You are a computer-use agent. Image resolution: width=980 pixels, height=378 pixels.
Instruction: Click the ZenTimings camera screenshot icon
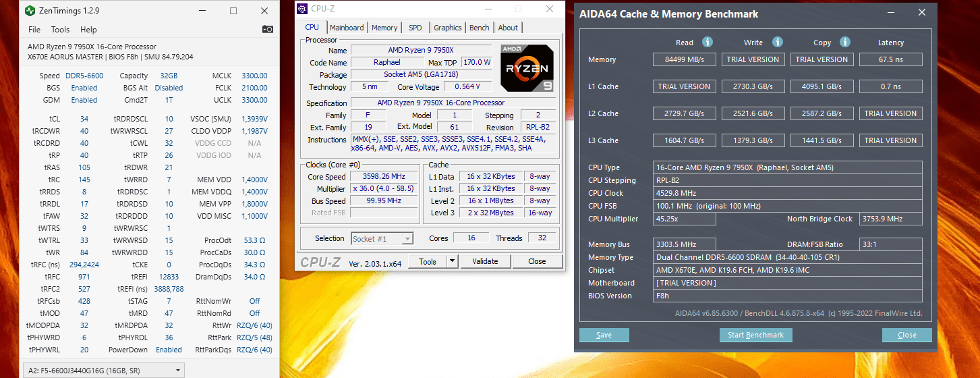[x=268, y=30]
